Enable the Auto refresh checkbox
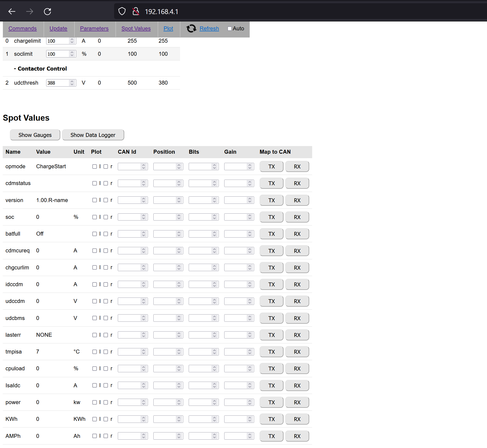The height and width of the screenshot is (448, 487). tap(230, 29)
